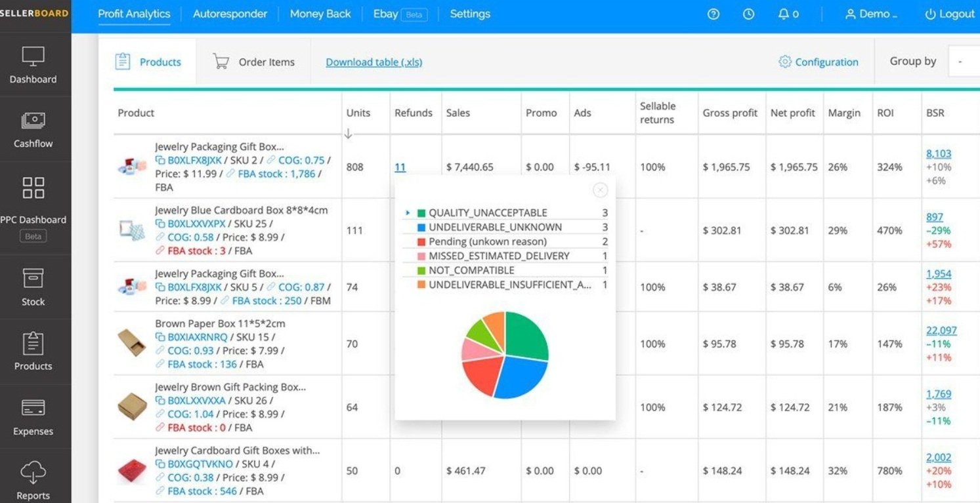Open BSR 22,097 link
980x503 pixels.
click(941, 331)
